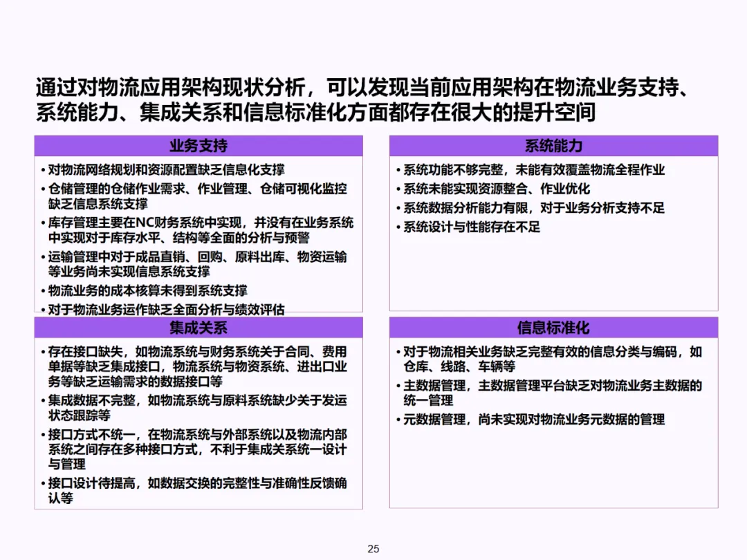The height and width of the screenshot is (560, 747).
Task: Click the title line starting 系统能力、集成关系和信息标准化
Action: [x=315, y=113]
